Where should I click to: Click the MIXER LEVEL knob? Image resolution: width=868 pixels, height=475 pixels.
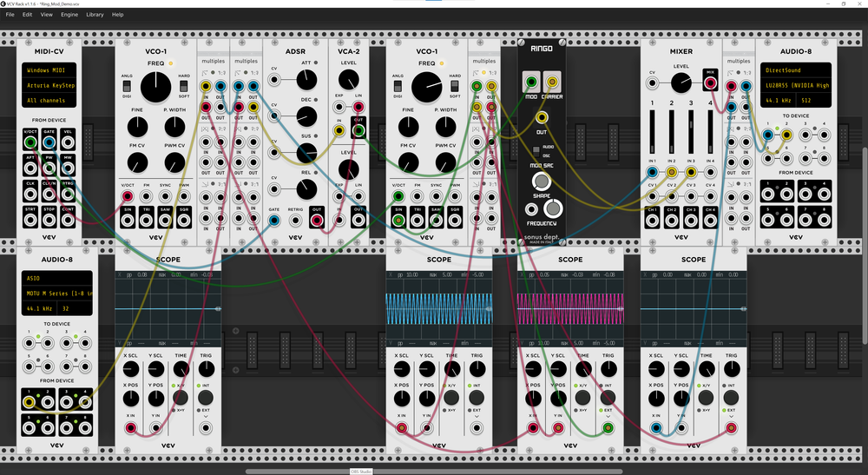tap(681, 83)
